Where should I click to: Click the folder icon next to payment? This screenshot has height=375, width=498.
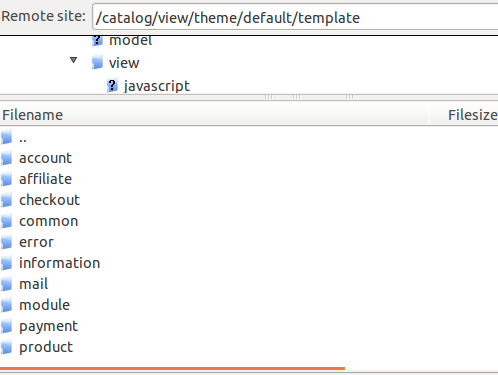pyautogui.click(x=6, y=326)
